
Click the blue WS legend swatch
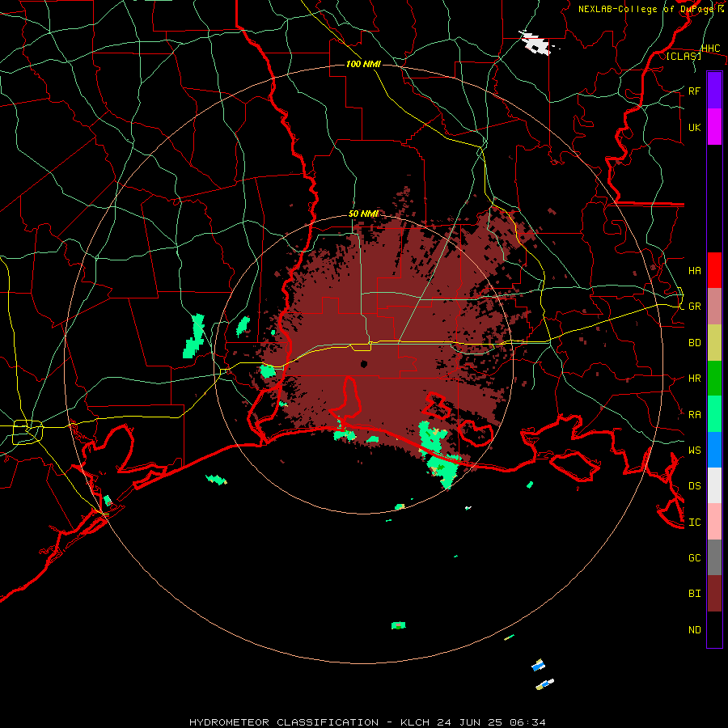(714, 450)
